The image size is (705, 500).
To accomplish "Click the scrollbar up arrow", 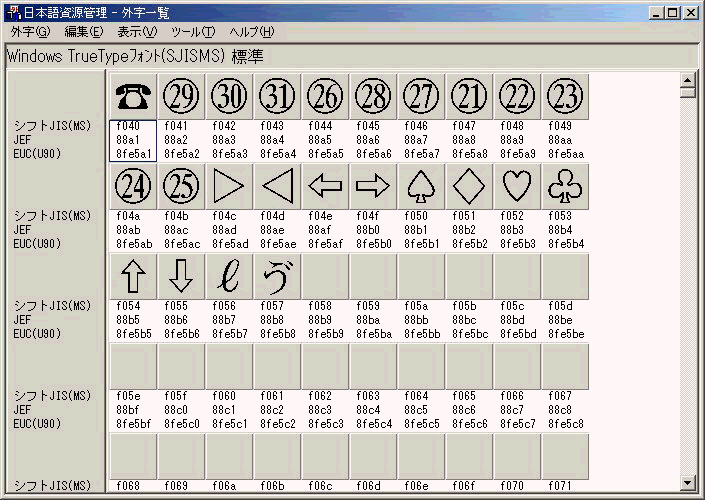I will click(x=688, y=80).
